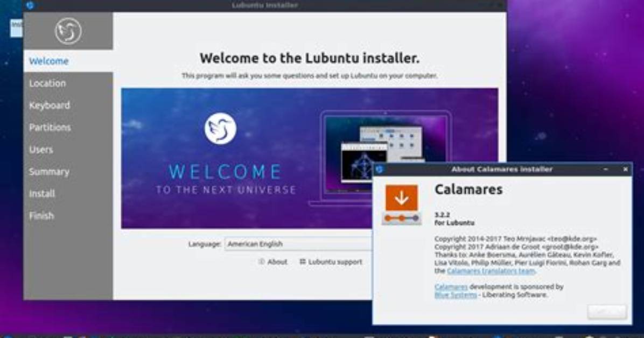The width and height of the screenshot is (644, 338).
Task: Click the About dialog title bar window icon
Action: (380, 169)
